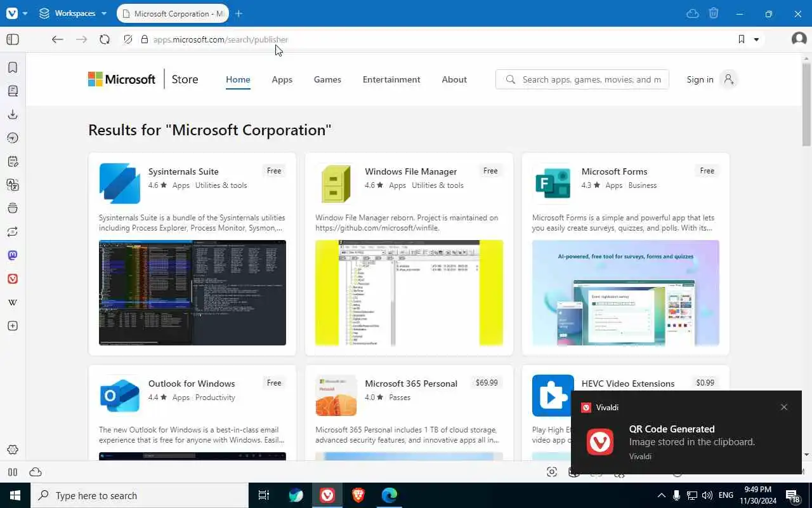Open Vivaldi settings gear
812x508 pixels.
(13, 450)
